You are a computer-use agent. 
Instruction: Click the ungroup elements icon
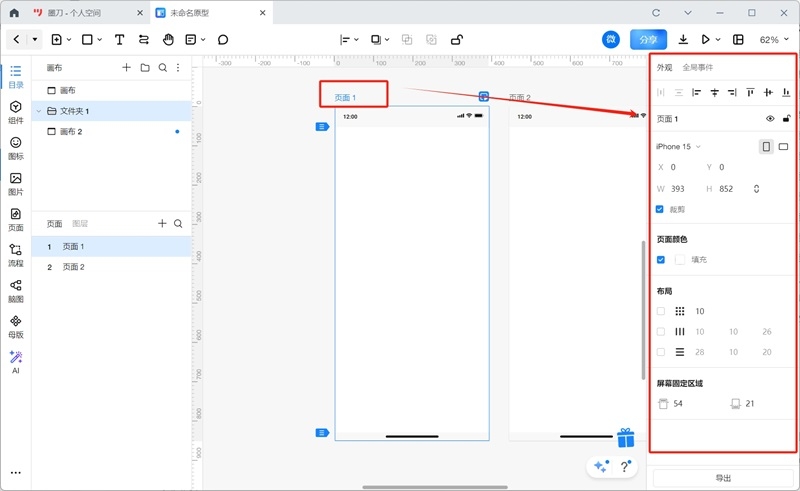(431, 39)
